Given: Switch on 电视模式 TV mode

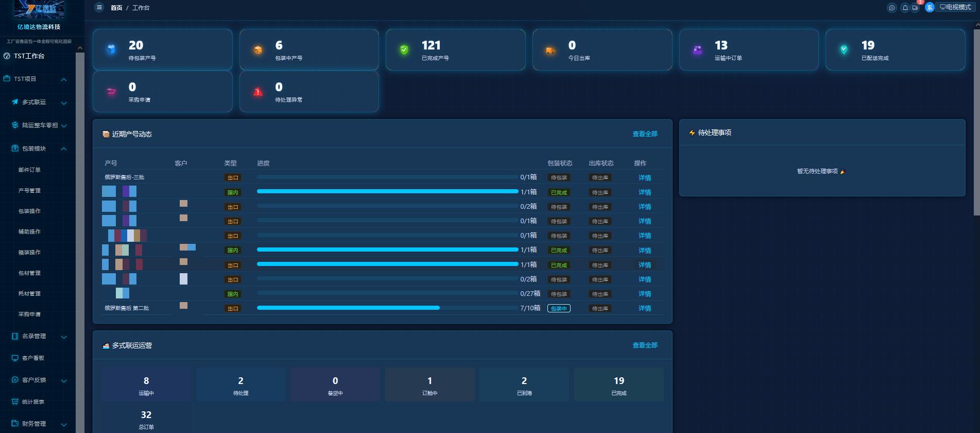Looking at the screenshot, I should 955,7.
